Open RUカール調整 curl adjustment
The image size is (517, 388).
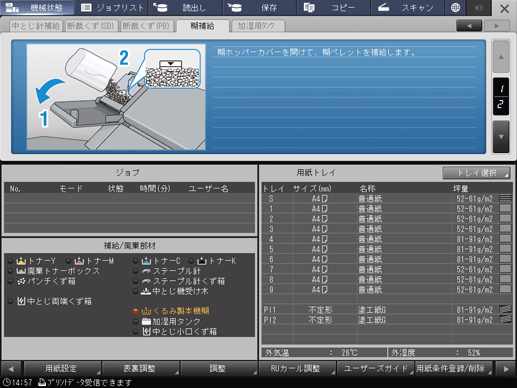point(297,368)
